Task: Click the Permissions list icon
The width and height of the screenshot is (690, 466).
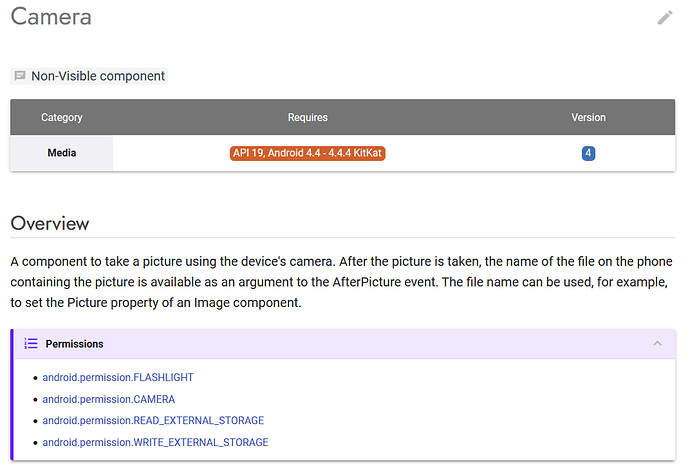Action: coord(31,343)
